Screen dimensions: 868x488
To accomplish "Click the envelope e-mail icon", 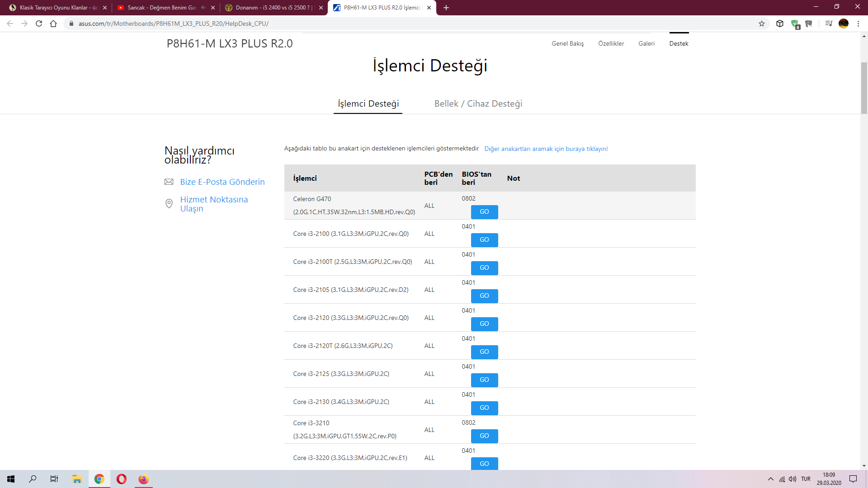I will coord(169,182).
